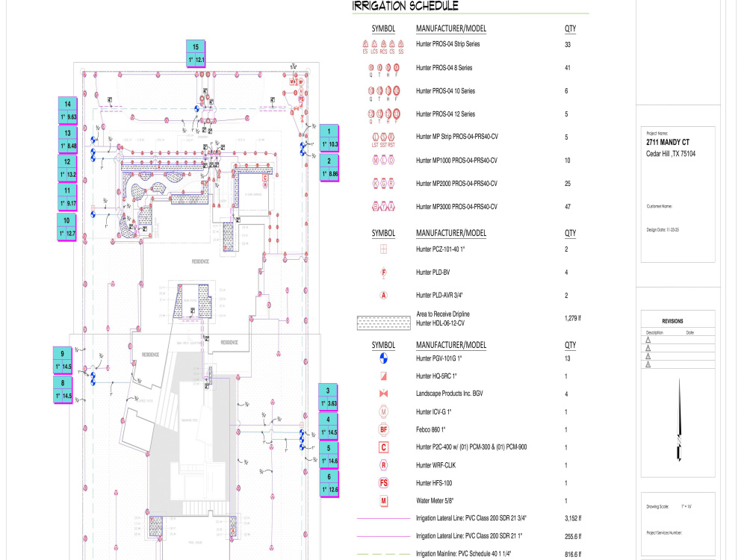Image resolution: width=747 pixels, height=560 pixels.
Task: Click "Hunter MP Strip PROS-04-PRS40-CV" text
Action: [457, 137]
